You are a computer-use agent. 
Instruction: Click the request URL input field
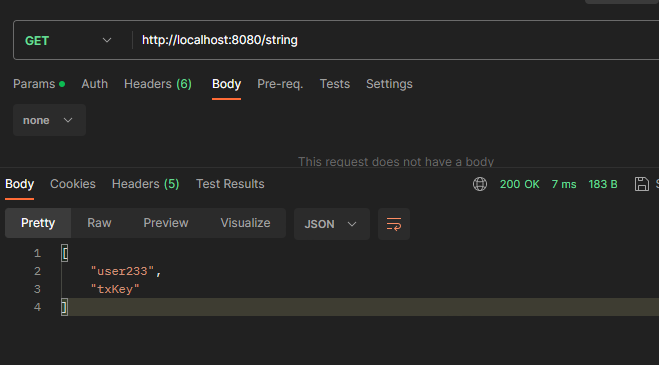click(395, 40)
